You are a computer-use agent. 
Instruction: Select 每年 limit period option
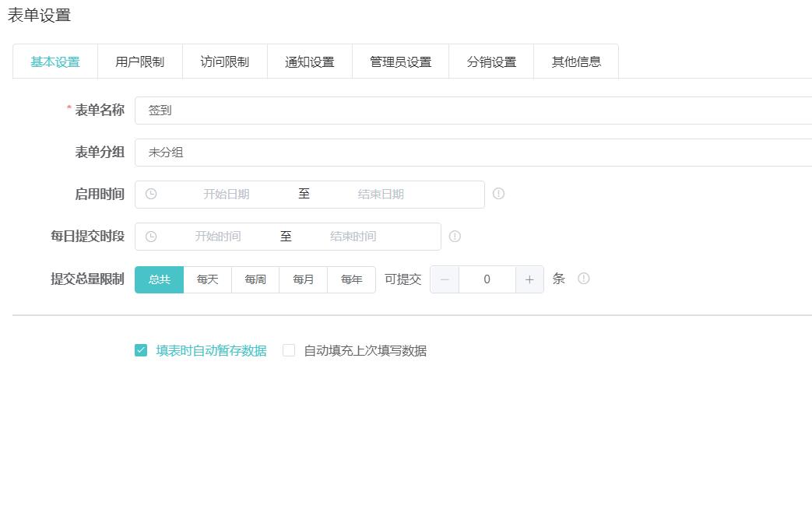pyautogui.click(x=352, y=279)
